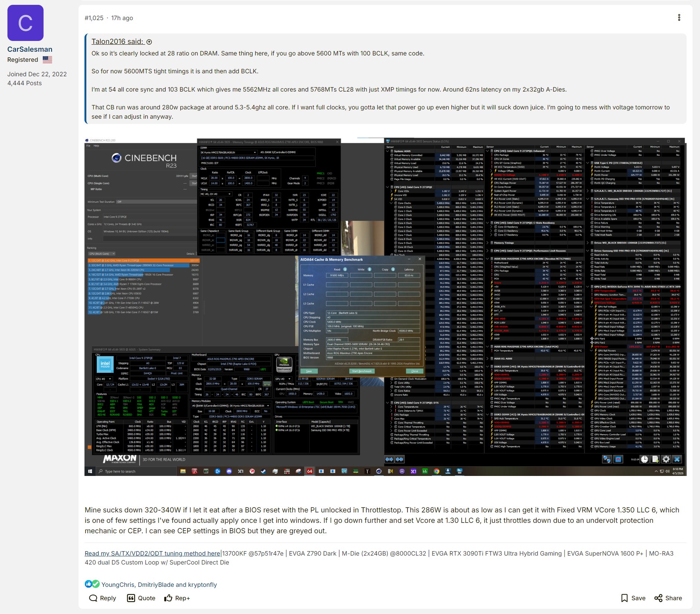This screenshot has height=614, width=700.
Task: Enable the Write test in AIDA64 benchmark
Action: click(370, 269)
